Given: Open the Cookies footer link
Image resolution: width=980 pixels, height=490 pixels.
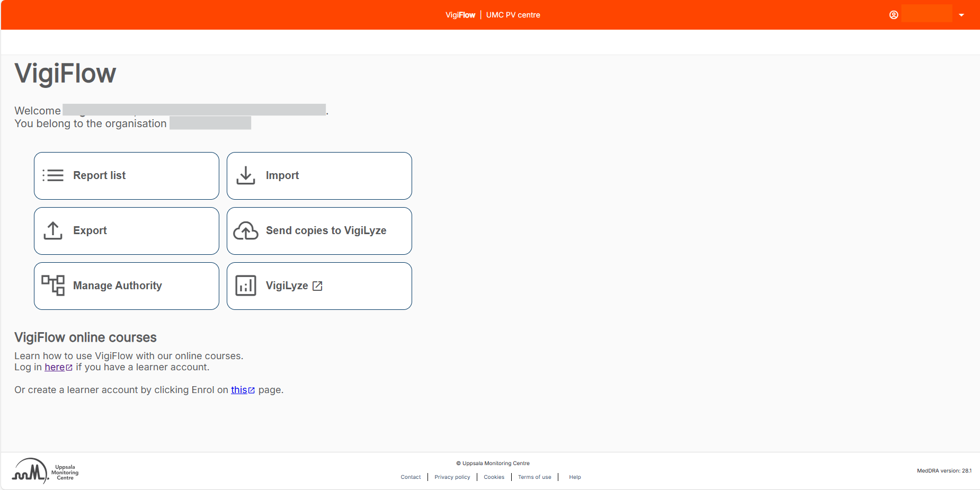Looking at the screenshot, I should (x=494, y=477).
